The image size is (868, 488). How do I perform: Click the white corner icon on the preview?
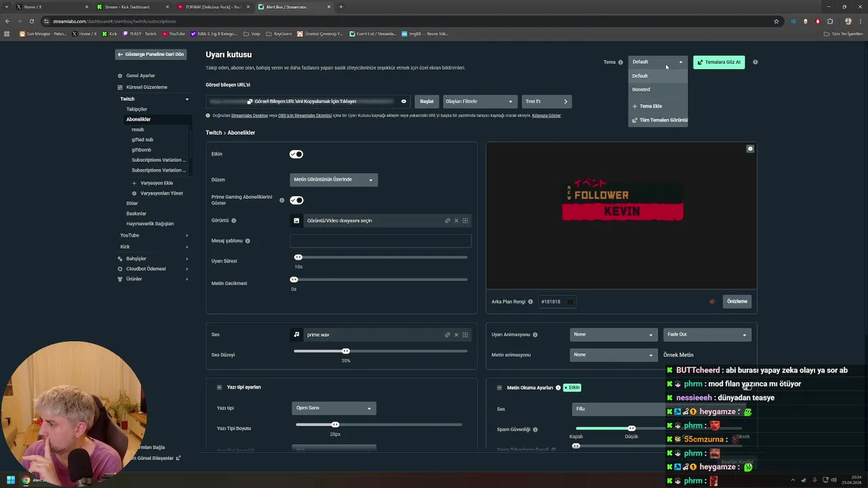click(750, 148)
